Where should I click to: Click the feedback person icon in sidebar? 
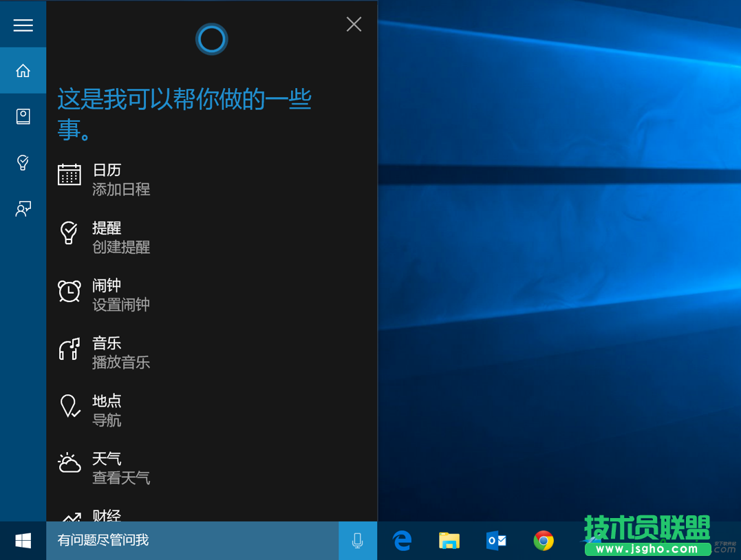(23, 208)
